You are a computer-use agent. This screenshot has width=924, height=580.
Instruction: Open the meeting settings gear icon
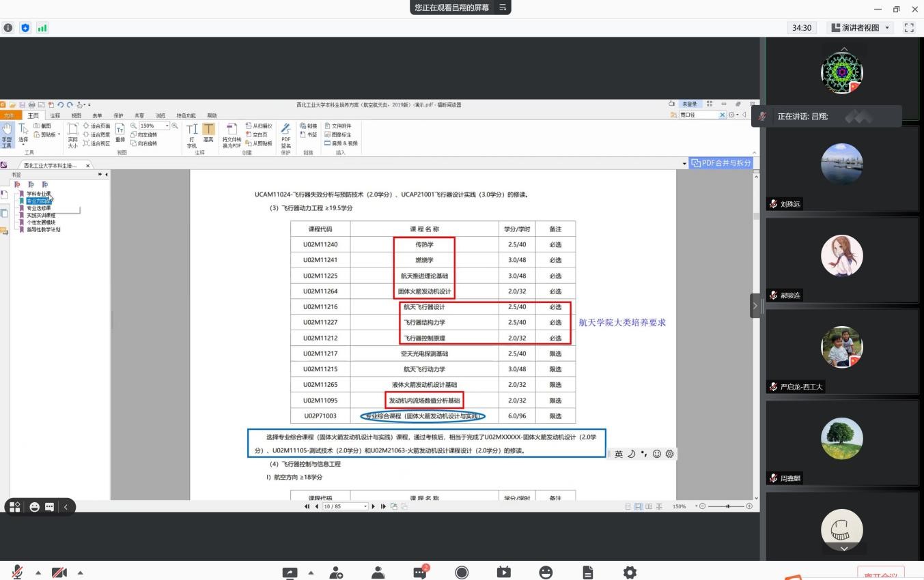coord(630,572)
